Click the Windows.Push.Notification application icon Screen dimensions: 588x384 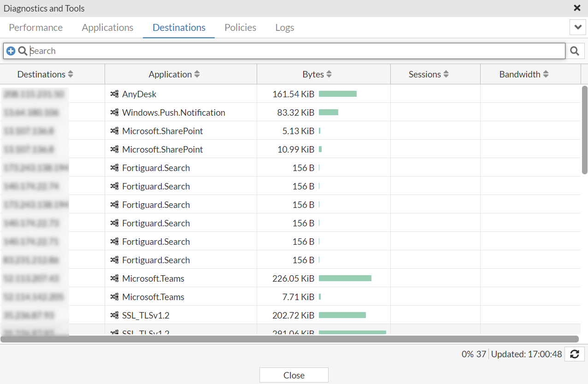click(115, 112)
